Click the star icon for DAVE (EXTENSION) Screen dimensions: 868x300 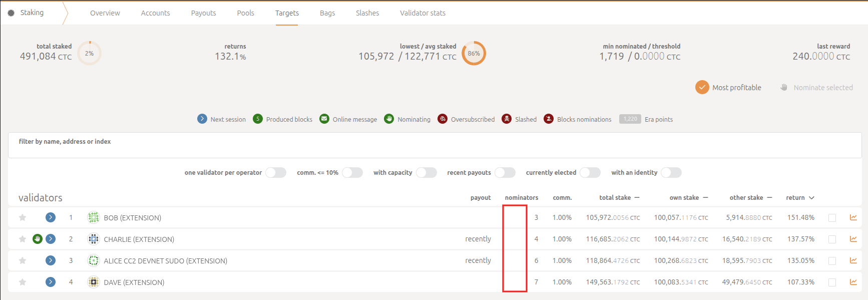[23, 282]
